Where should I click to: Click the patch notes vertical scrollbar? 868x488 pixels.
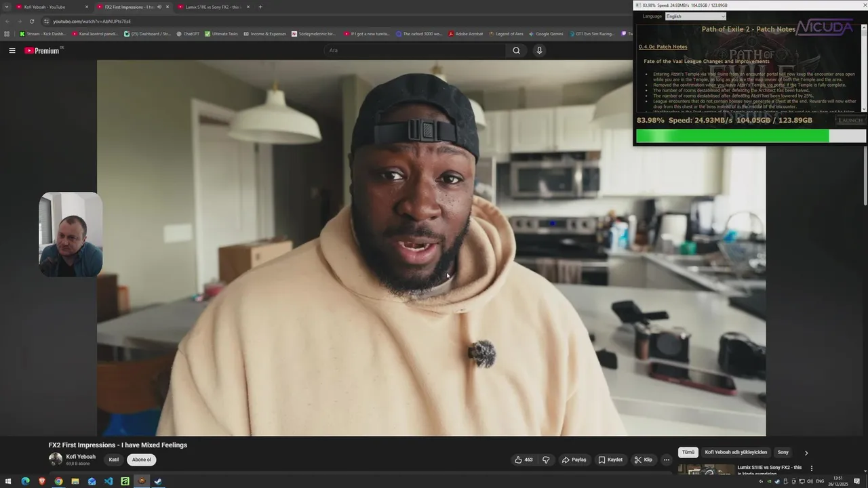click(x=864, y=68)
